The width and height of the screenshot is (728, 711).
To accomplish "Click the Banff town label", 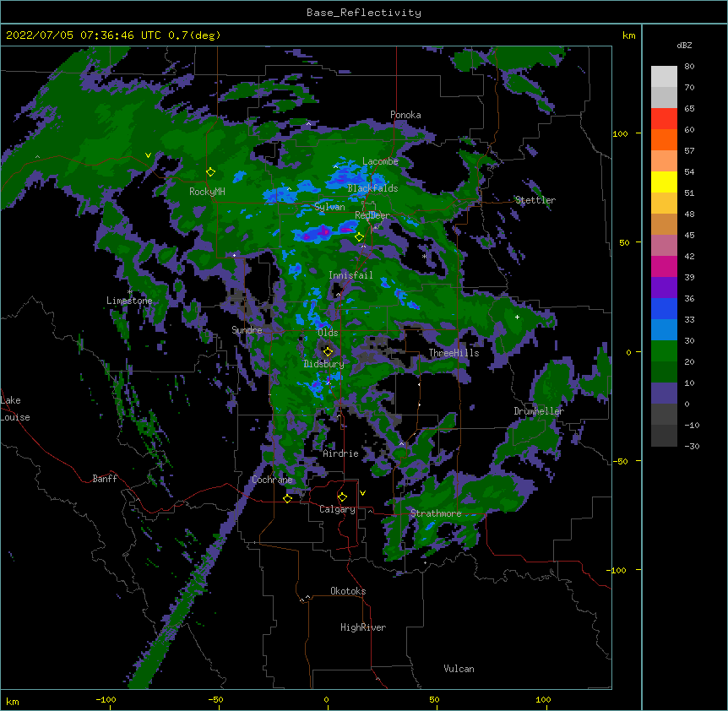I will [x=105, y=479].
